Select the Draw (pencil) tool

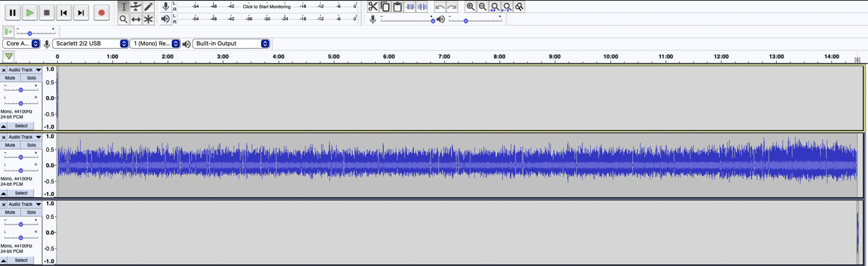coord(149,7)
